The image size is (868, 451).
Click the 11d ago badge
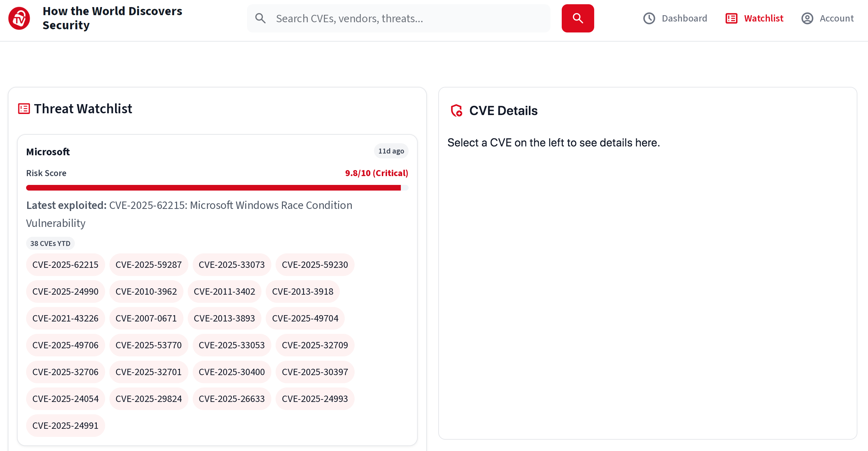[x=391, y=151]
